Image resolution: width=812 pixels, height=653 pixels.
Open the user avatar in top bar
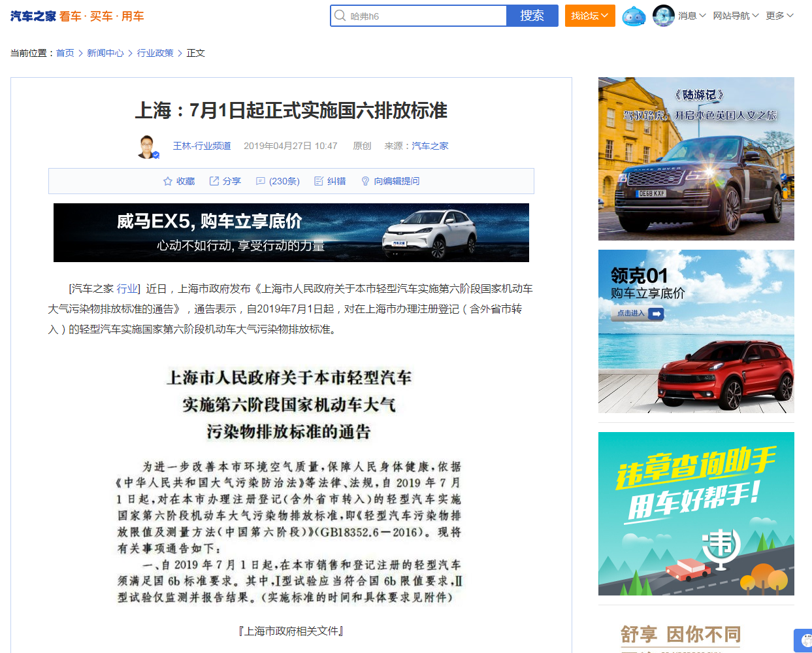tap(664, 16)
